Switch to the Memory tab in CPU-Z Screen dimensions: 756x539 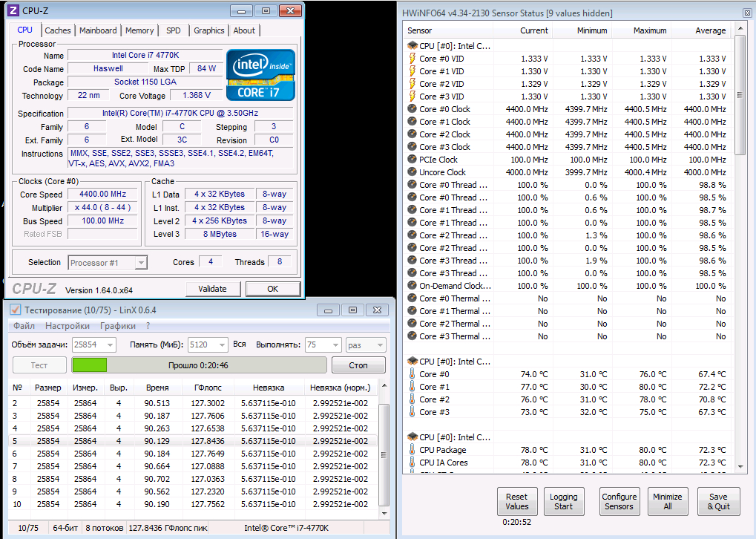(139, 30)
